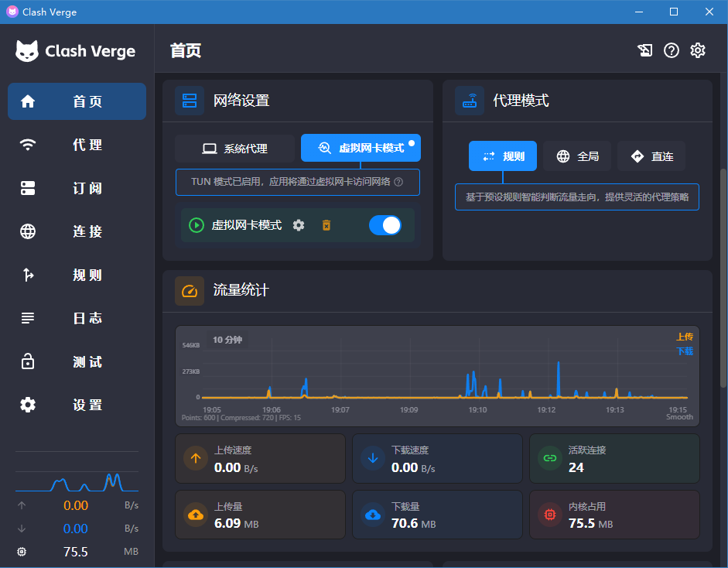This screenshot has height=568, width=728.
Task: Click the 下载速度 download speed card
Action: 437,459
